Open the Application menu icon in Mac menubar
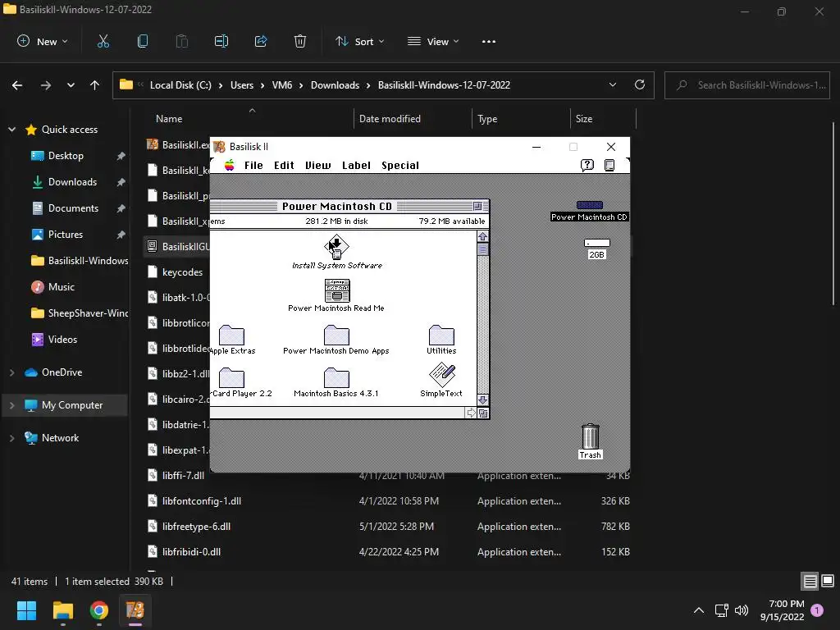This screenshot has height=630, width=840. [x=609, y=165]
